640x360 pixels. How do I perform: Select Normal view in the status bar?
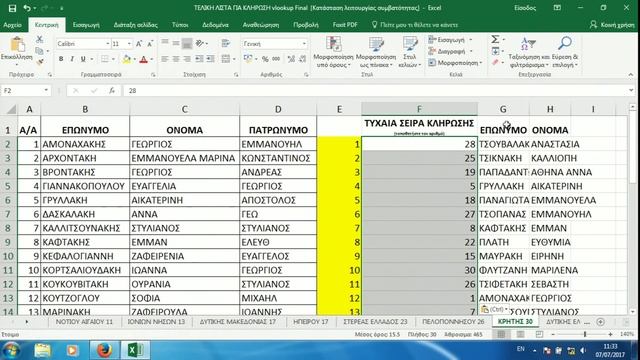coord(501,334)
